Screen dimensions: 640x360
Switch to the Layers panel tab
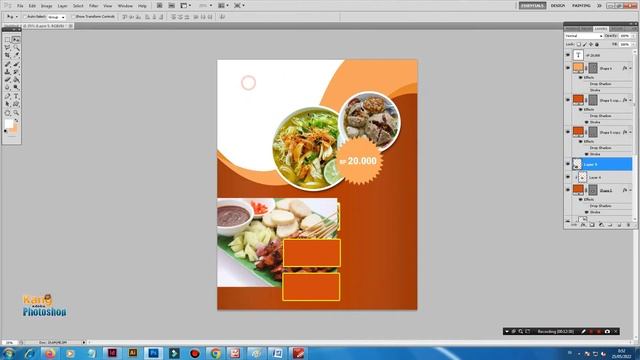tap(601, 29)
